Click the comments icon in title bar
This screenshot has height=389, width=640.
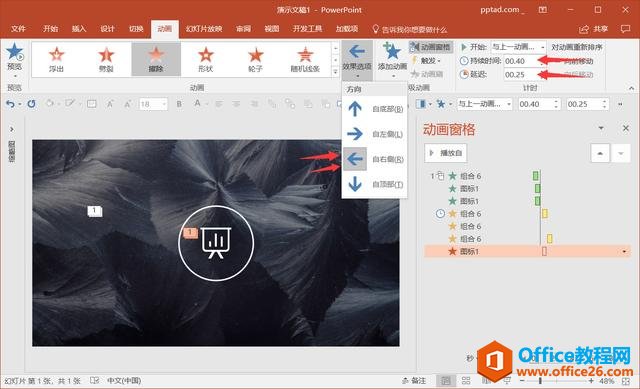coord(625,29)
